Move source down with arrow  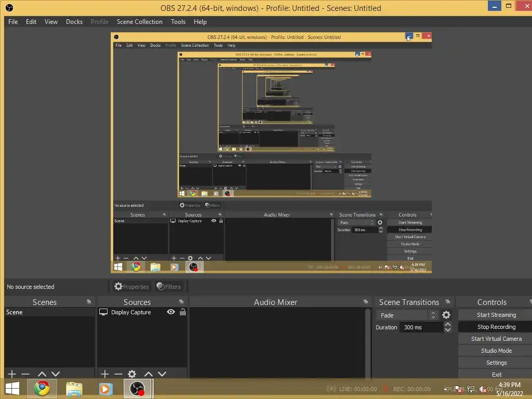pos(162,374)
